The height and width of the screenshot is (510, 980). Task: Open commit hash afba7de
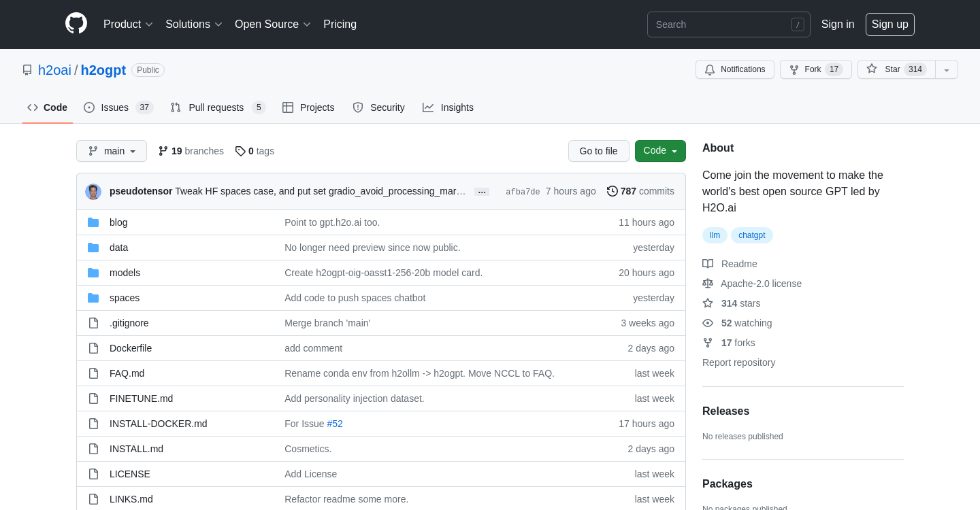(x=523, y=192)
